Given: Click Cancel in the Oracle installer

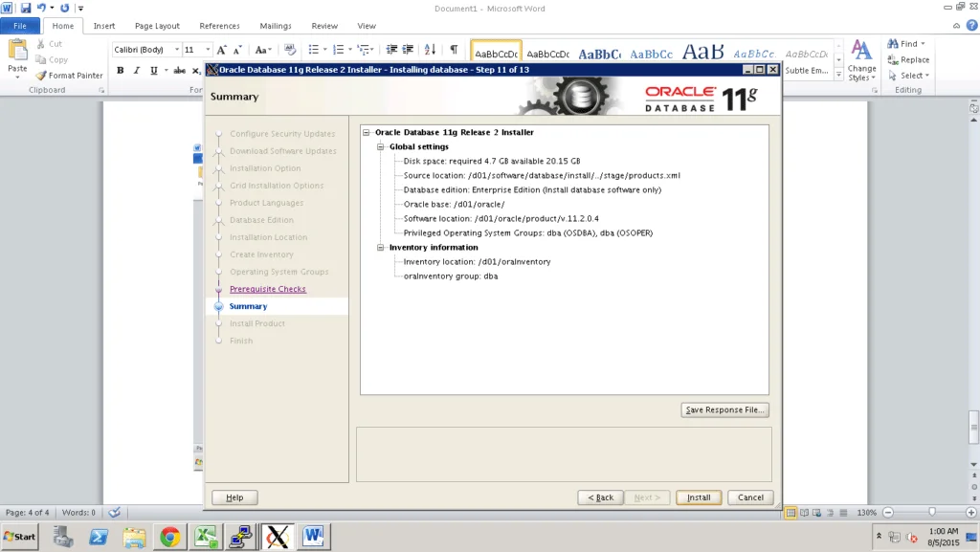Looking at the screenshot, I should (750, 497).
